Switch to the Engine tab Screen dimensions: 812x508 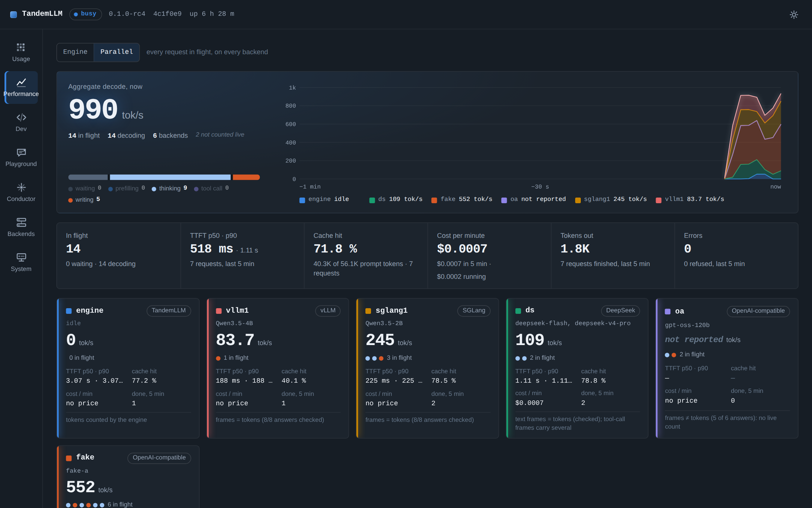point(75,52)
